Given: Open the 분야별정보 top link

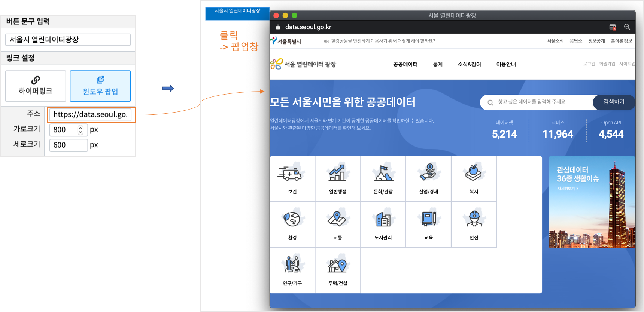Looking at the screenshot, I should (x=621, y=41).
